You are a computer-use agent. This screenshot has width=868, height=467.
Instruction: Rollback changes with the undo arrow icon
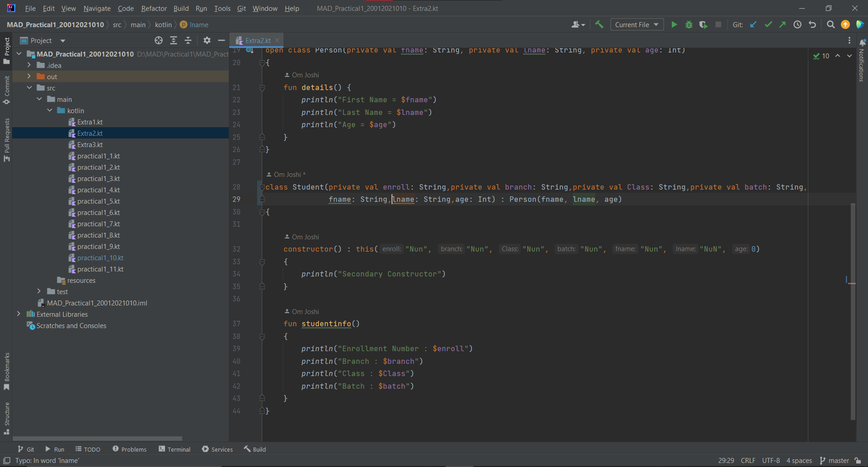point(812,25)
